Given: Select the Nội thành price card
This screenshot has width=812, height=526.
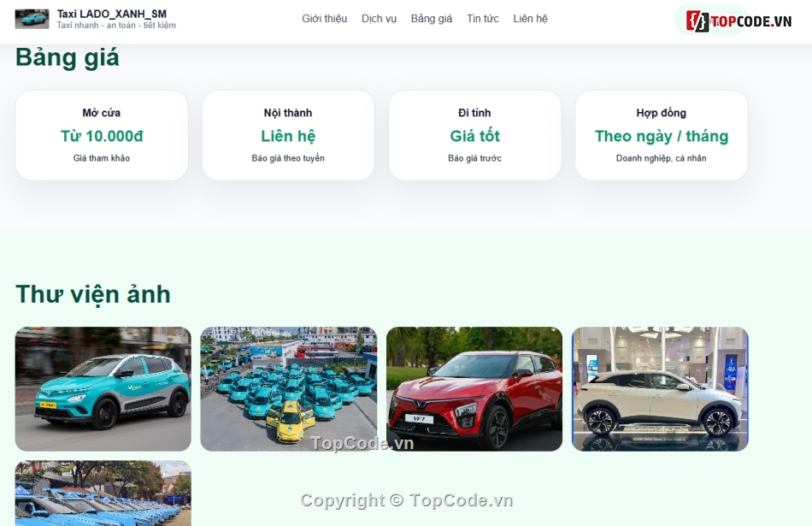Looking at the screenshot, I should point(288,135).
